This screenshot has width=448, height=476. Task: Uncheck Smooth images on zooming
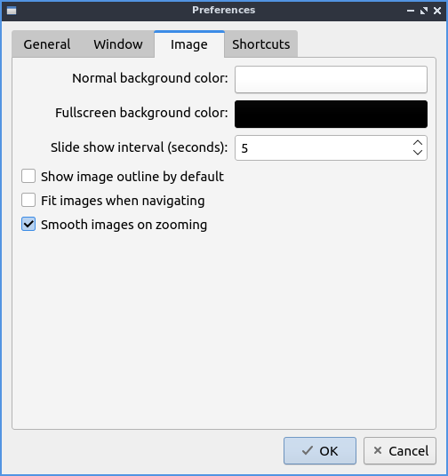point(28,224)
